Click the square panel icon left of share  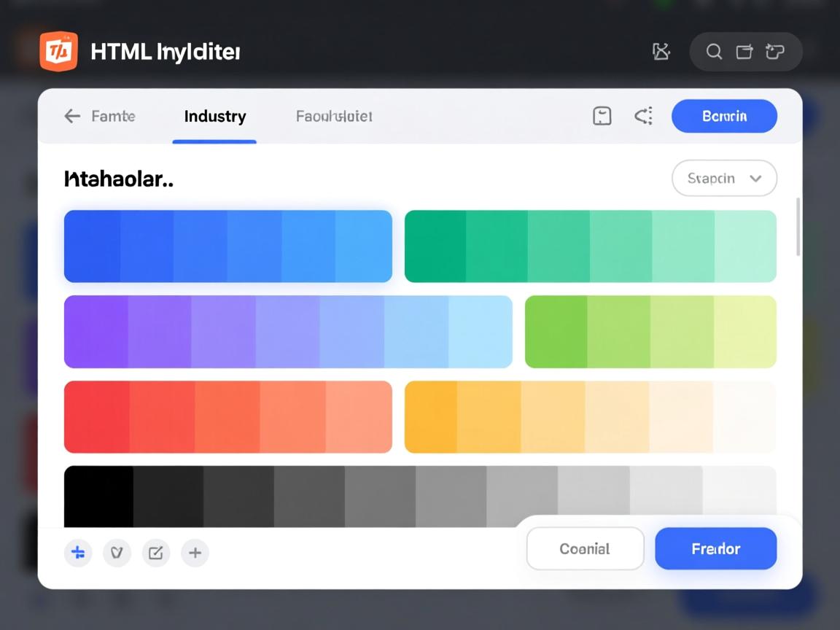coord(602,116)
